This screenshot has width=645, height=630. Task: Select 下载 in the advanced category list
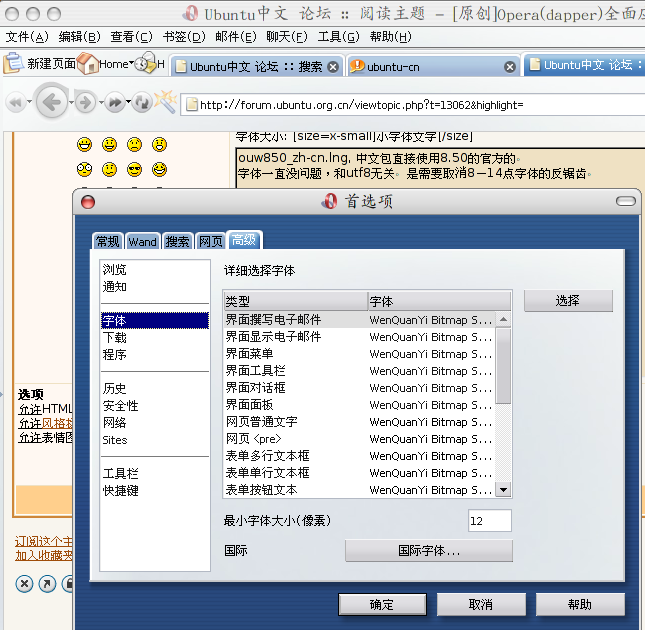(x=155, y=338)
